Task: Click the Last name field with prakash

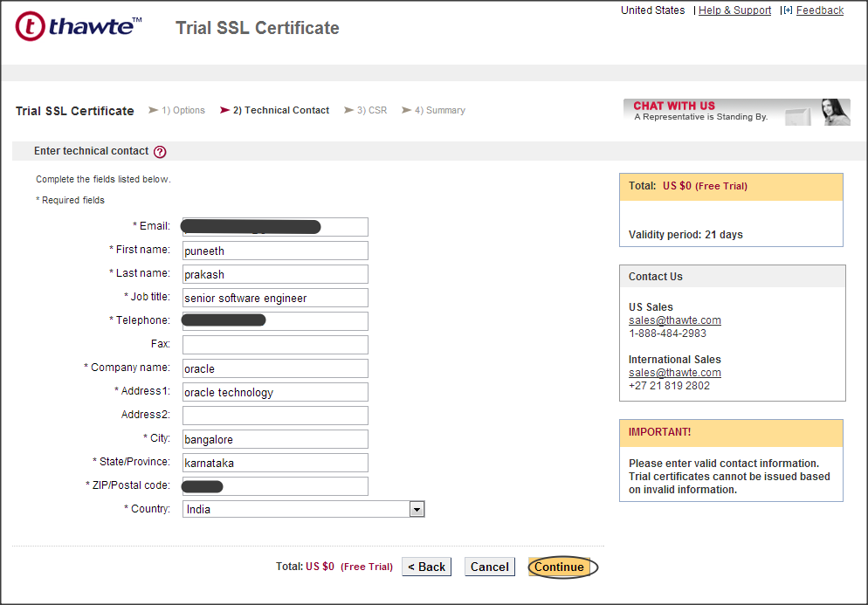Action: click(x=275, y=274)
